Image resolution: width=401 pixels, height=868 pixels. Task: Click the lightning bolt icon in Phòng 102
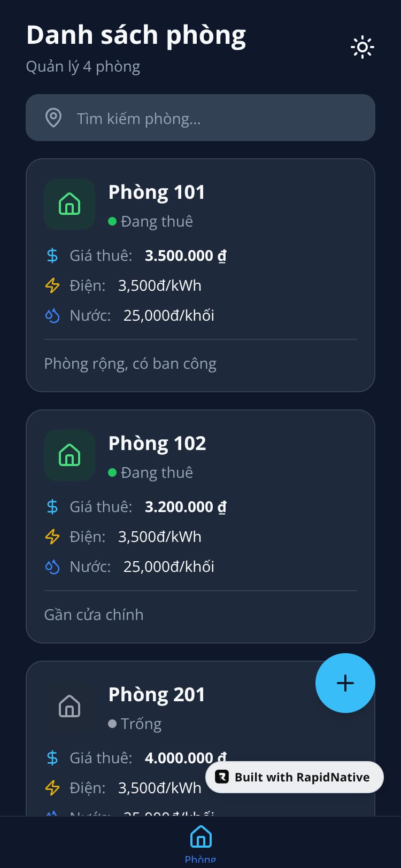(52, 537)
